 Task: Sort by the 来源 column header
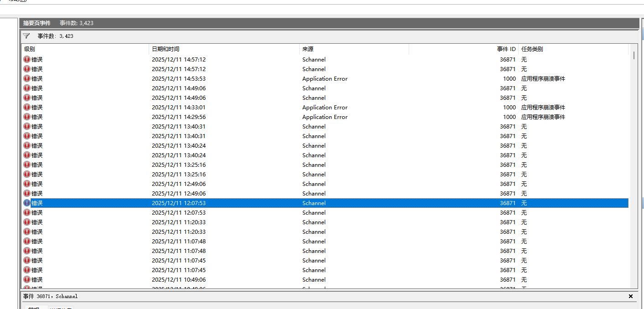[354, 49]
